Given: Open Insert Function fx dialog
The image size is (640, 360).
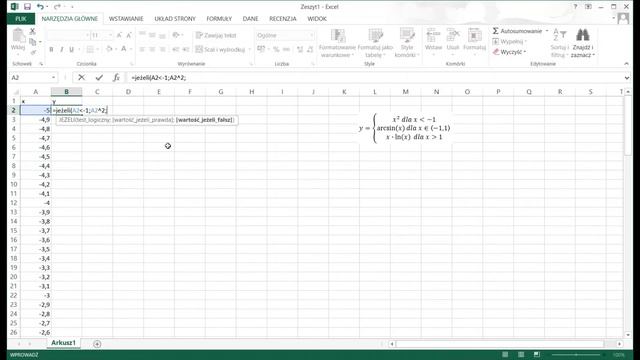Looking at the screenshot, I should click(116, 78).
